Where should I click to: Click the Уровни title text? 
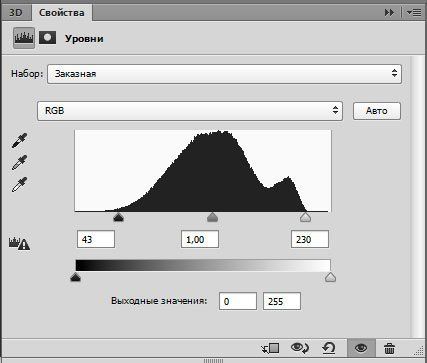pos(84,39)
